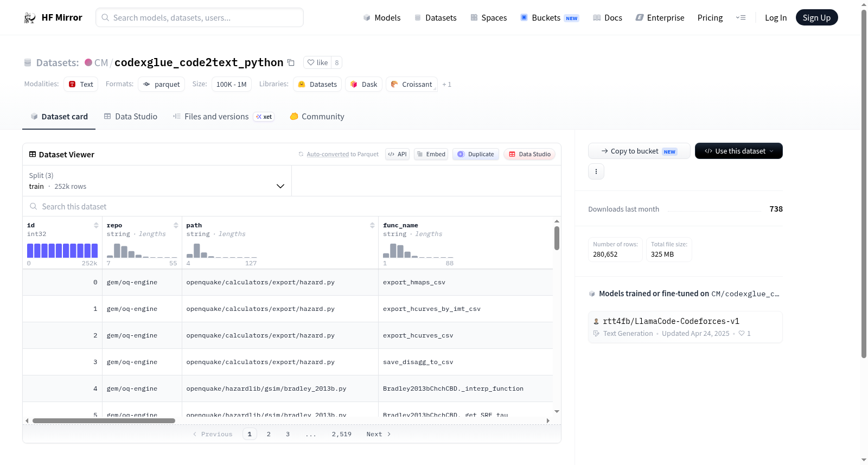Click cell save_disagg_to_csv
The image size is (868, 465).
click(465, 362)
